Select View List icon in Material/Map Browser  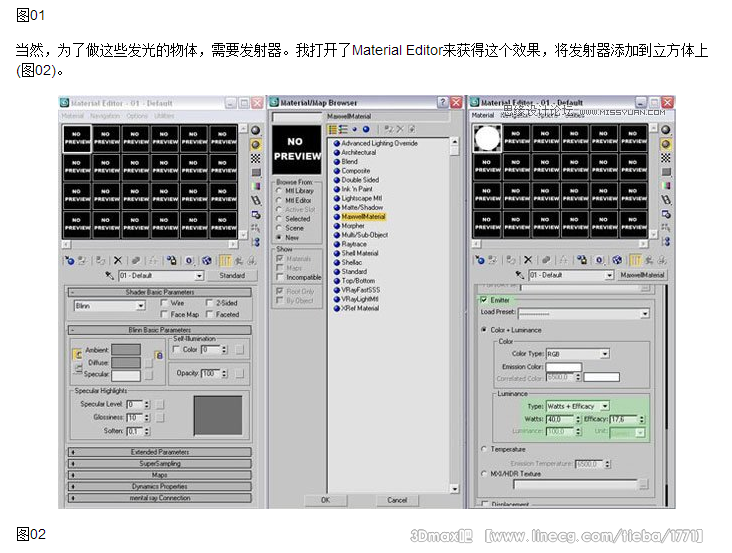pos(332,129)
